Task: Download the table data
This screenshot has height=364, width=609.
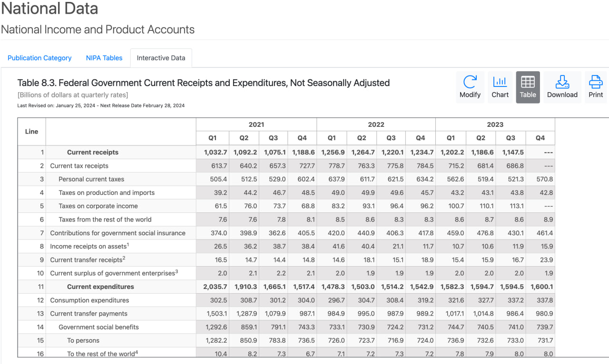Action: point(562,87)
